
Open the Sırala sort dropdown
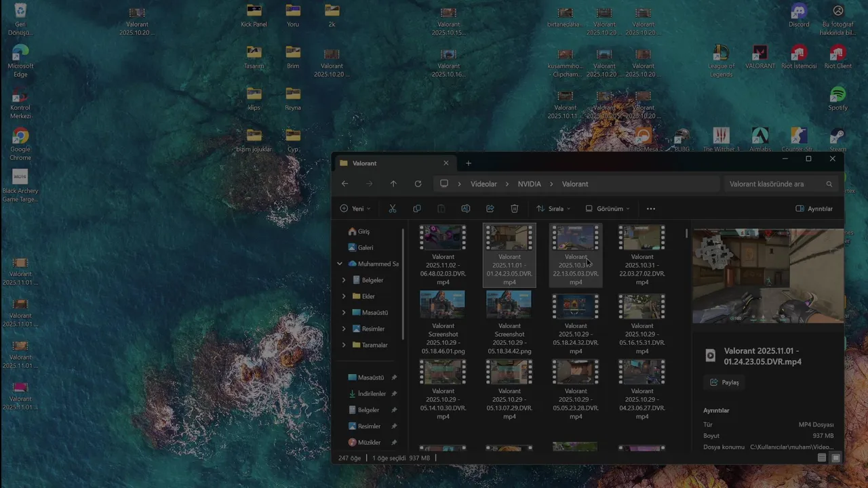[x=553, y=209]
